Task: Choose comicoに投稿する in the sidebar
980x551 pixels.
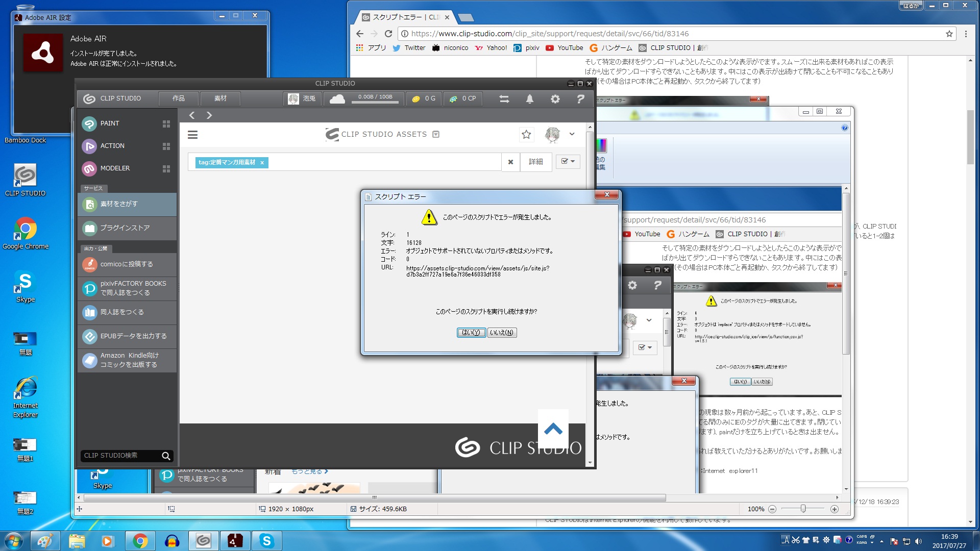Action: (x=127, y=264)
